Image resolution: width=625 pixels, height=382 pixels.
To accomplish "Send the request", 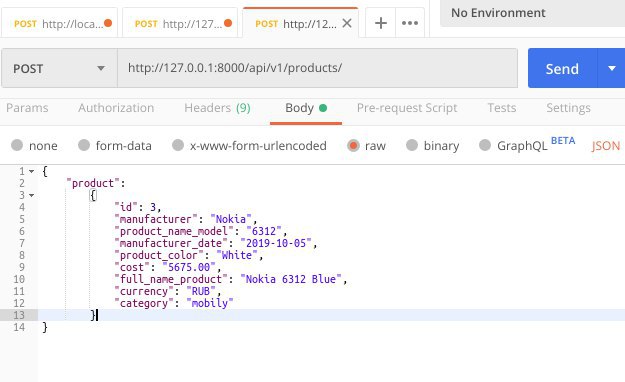I will pyautogui.click(x=562, y=68).
